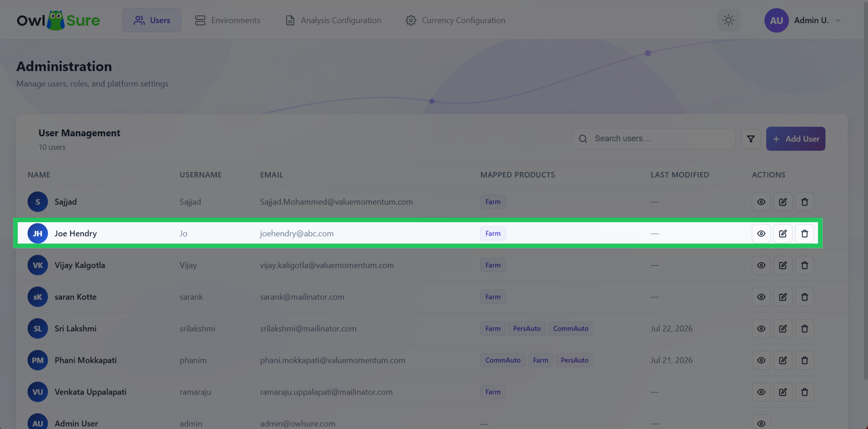Delete saran Kotte's account
868x429 pixels.
click(x=805, y=297)
